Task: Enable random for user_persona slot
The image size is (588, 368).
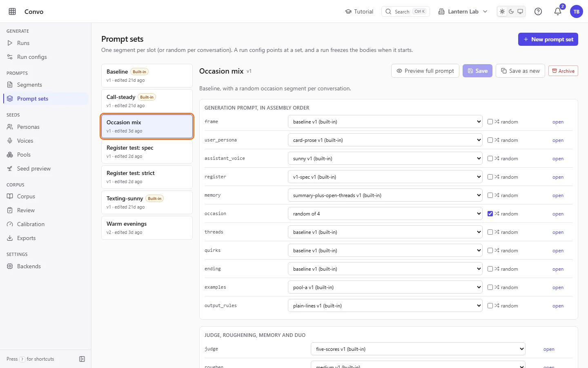Action: click(490, 140)
